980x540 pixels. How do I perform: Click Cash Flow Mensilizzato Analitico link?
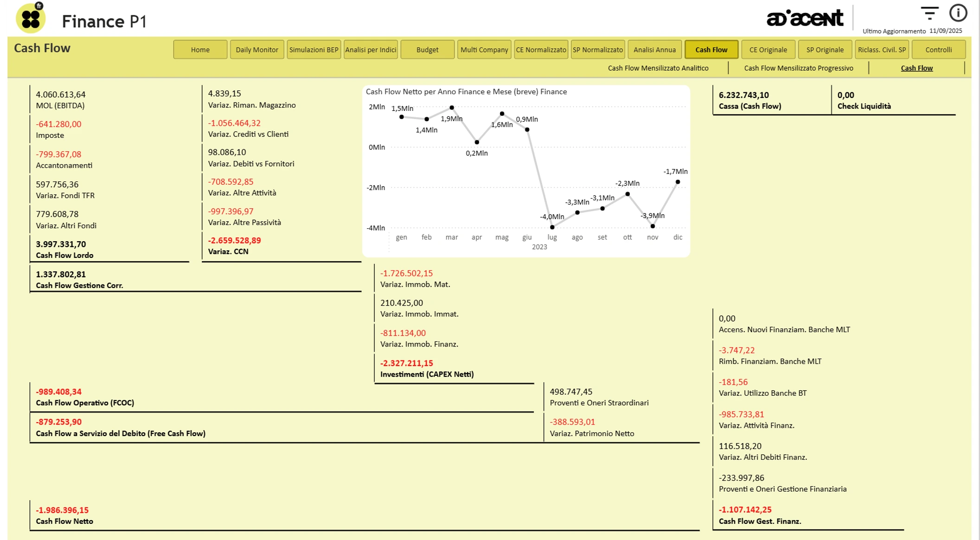(x=658, y=68)
